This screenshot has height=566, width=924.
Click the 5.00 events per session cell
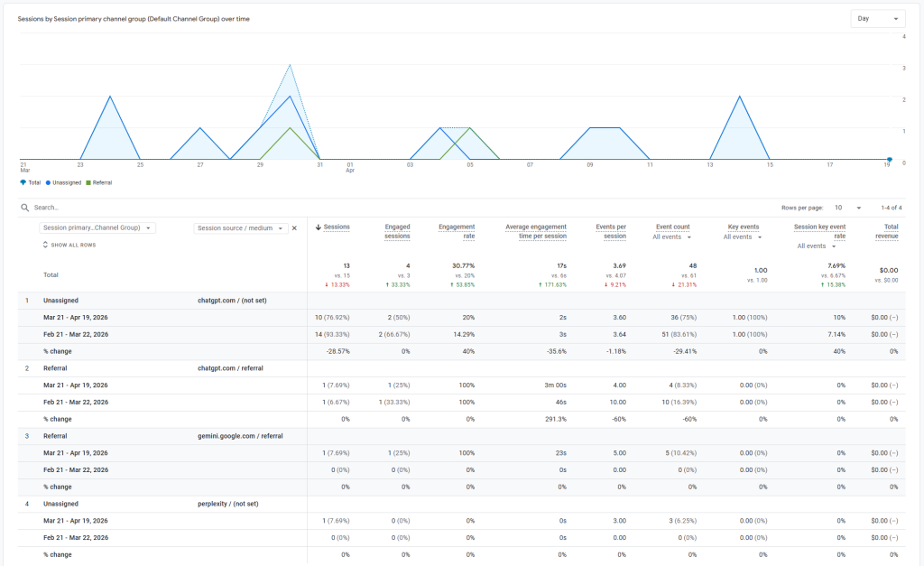(x=619, y=453)
